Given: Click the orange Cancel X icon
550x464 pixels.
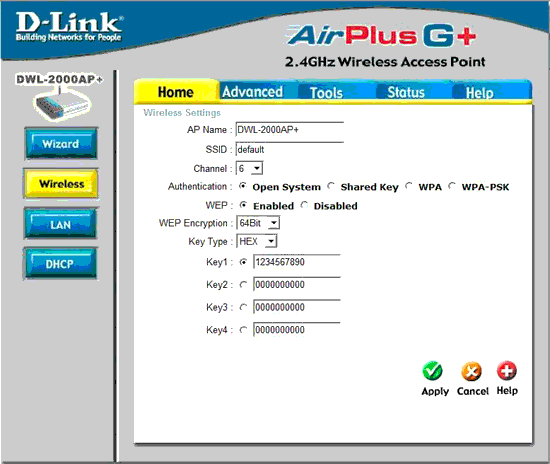Looking at the screenshot, I should pyautogui.click(x=471, y=371).
